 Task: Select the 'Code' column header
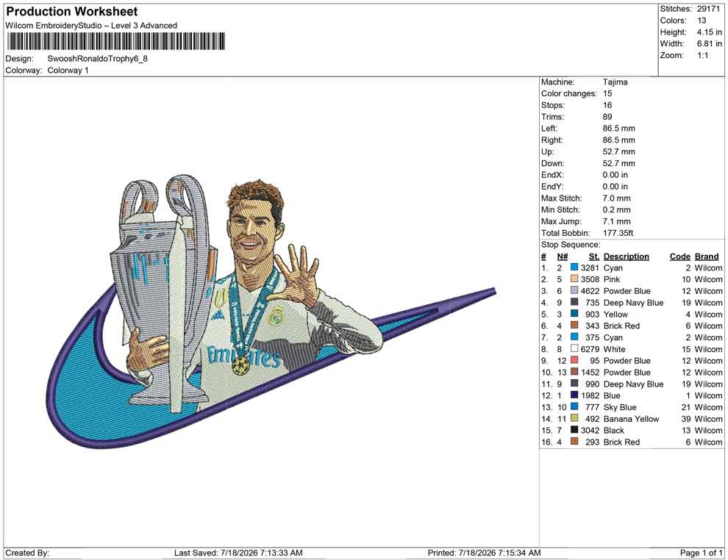click(680, 256)
